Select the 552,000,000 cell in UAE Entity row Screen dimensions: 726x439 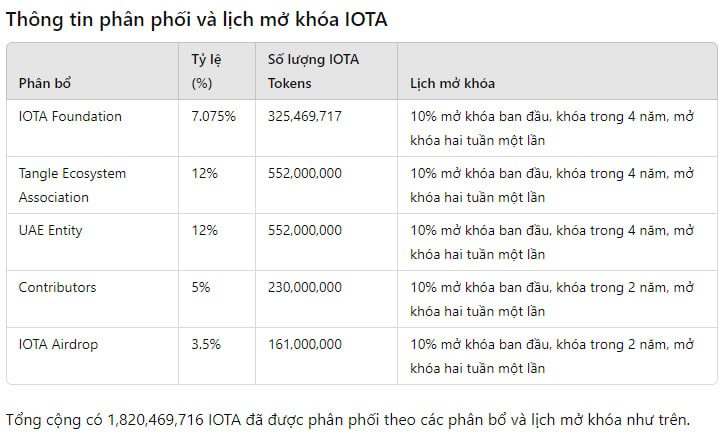(305, 230)
